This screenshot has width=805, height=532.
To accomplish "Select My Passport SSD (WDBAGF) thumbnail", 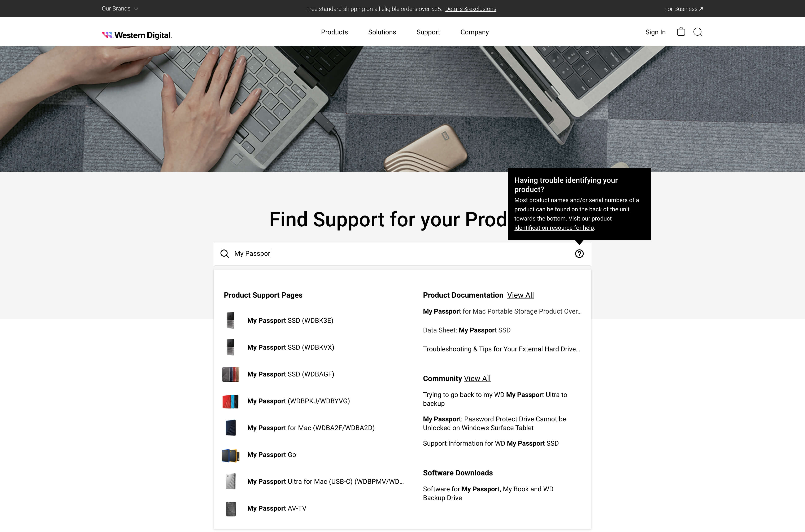I will 230,374.
